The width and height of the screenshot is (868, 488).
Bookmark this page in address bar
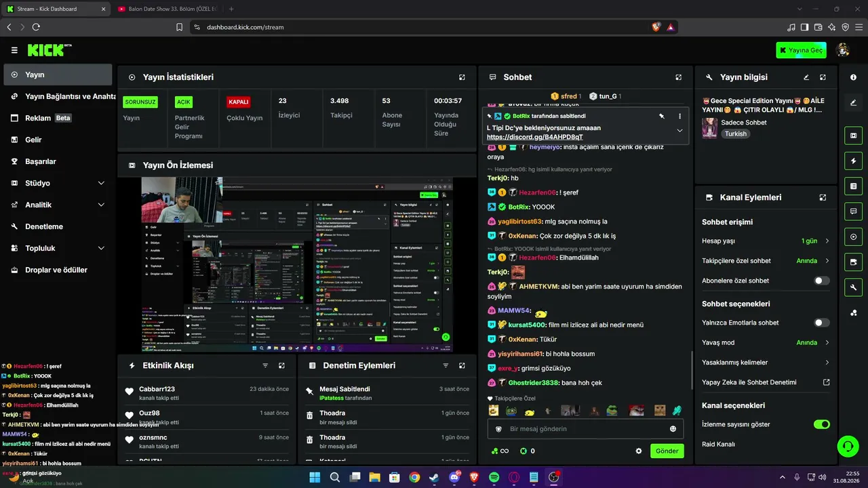[180, 27]
